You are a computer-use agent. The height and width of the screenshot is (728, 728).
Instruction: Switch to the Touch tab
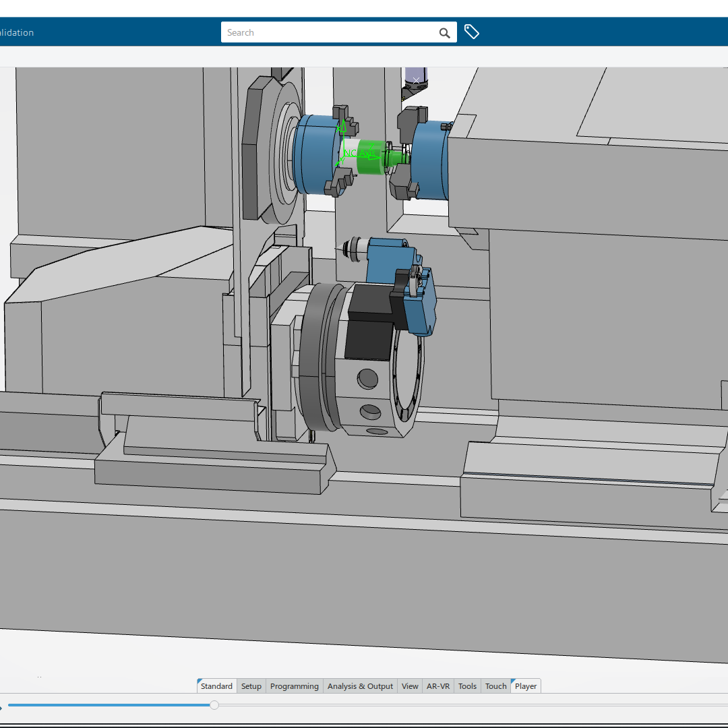tap(495, 686)
